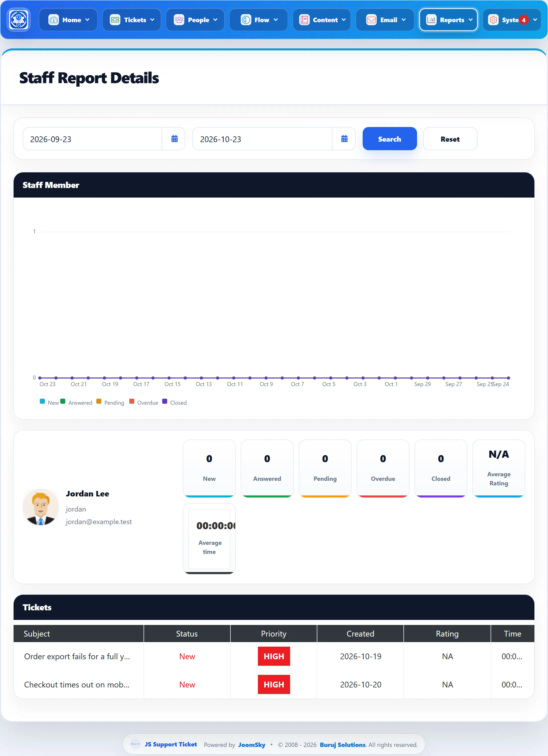Open the Email menu label

[x=388, y=20]
